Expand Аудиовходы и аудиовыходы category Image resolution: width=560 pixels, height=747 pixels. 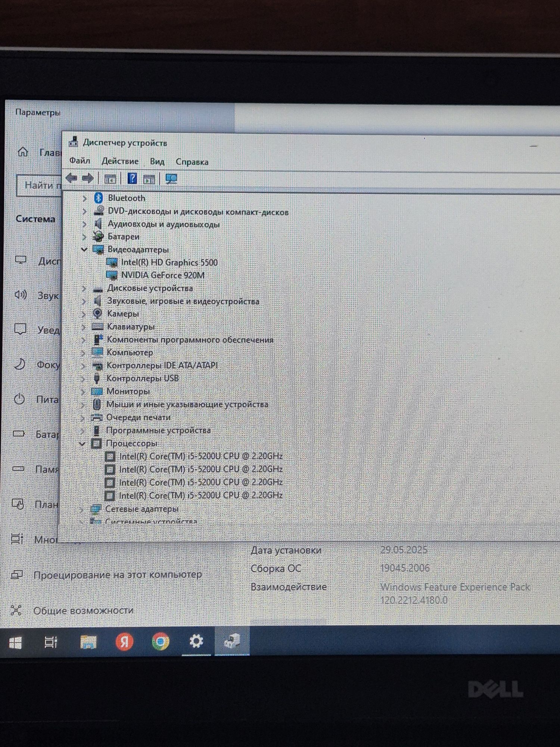84,224
